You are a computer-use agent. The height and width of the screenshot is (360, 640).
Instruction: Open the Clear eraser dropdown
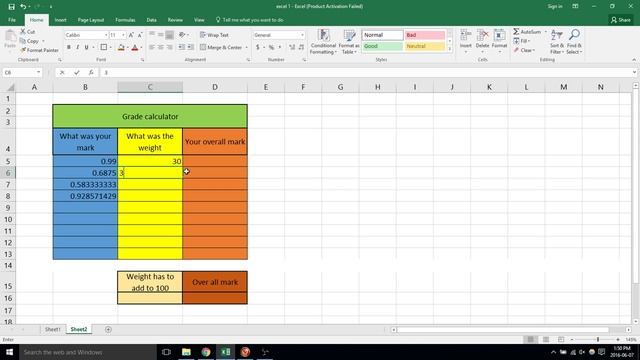coord(524,50)
